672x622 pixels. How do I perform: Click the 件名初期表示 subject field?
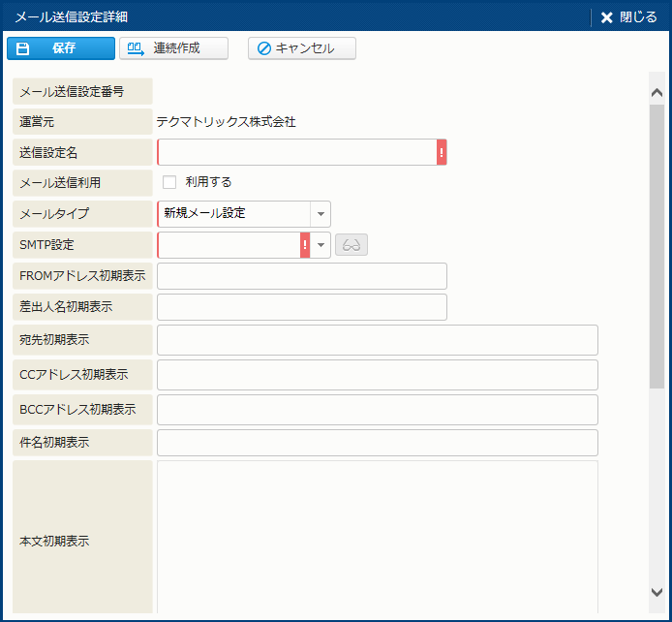pos(377,443)
